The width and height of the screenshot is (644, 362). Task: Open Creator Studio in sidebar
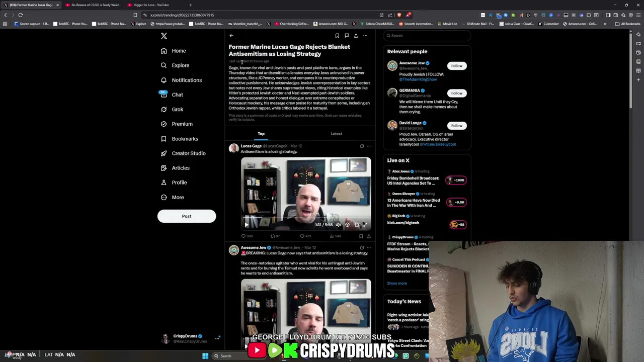[183, 153]
